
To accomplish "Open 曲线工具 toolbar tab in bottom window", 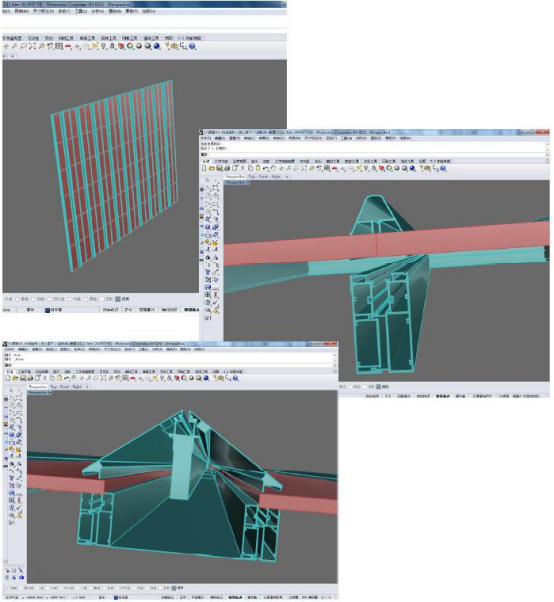I will (x=129, y=372).
